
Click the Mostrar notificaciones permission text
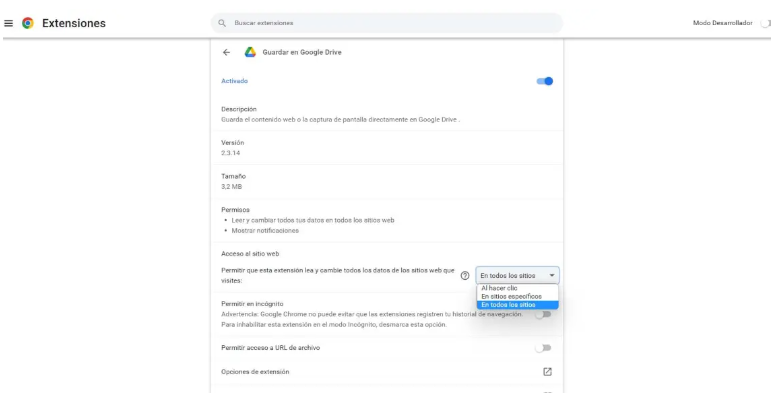(x=265, y=231)
